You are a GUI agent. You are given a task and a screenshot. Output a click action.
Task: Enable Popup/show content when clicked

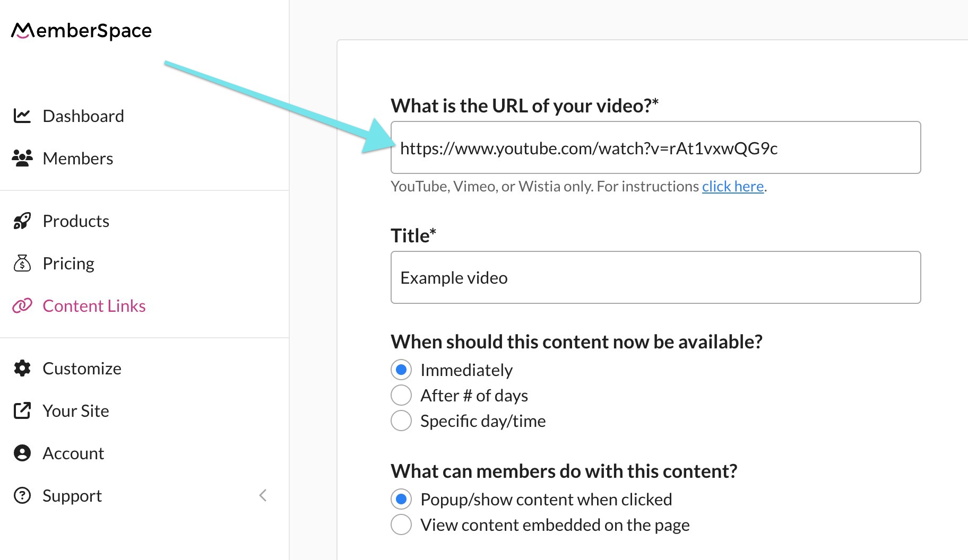coord(401,498)
